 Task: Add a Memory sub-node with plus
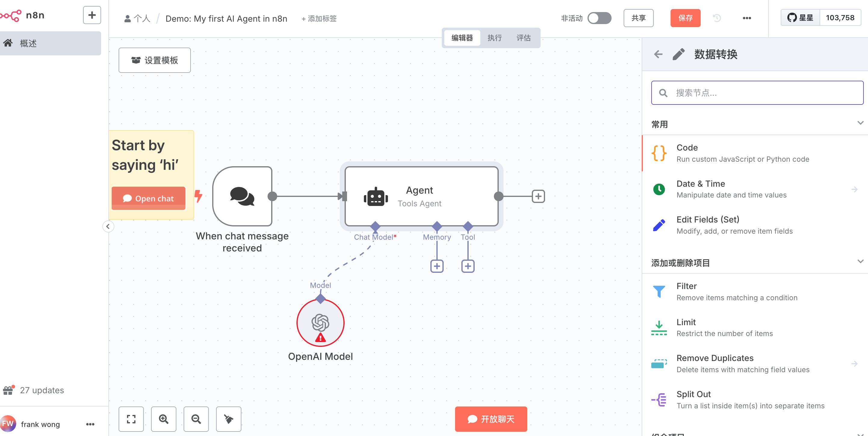(x=437, y=266)
